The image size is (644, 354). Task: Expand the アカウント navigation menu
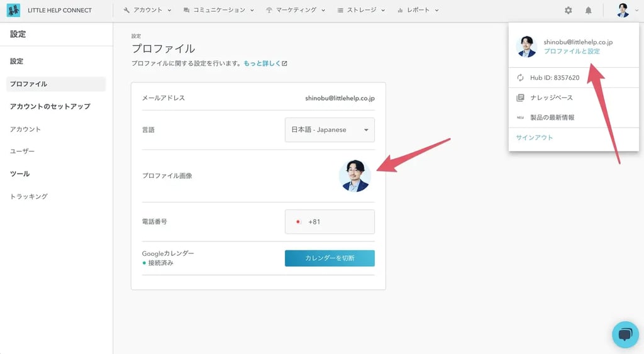click(x=148, y=11)
